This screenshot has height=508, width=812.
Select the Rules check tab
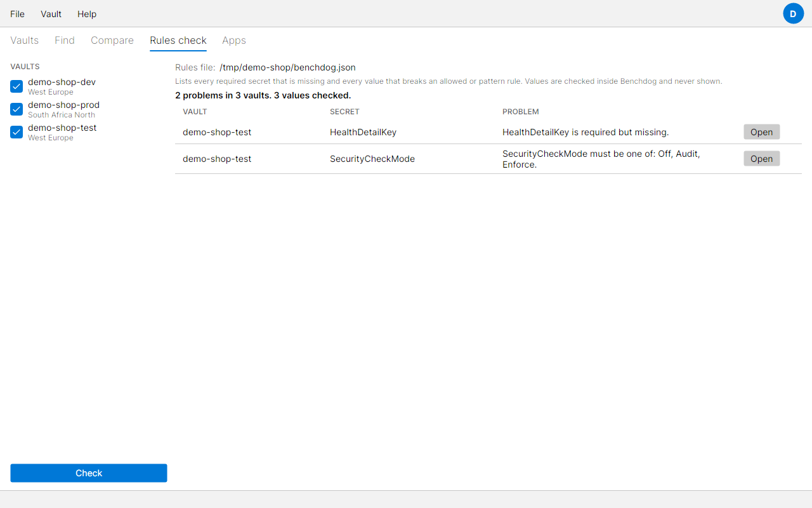click(178, 40)
